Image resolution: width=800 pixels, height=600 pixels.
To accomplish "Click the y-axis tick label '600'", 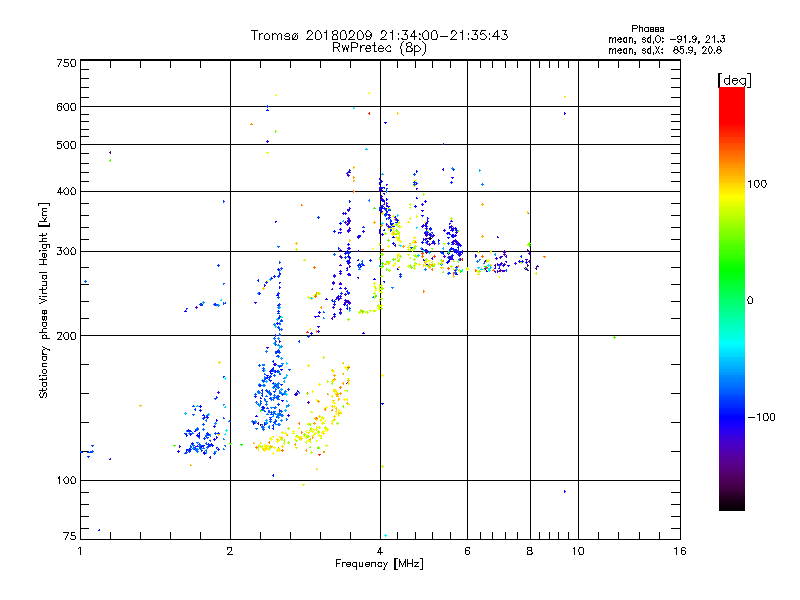I will coord(66,107).
